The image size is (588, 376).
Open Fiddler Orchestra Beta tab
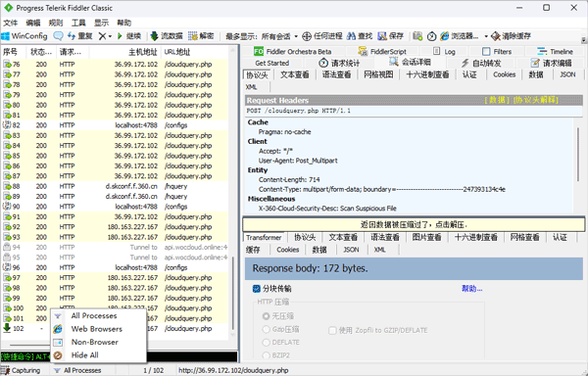click(x=293, y=52)
